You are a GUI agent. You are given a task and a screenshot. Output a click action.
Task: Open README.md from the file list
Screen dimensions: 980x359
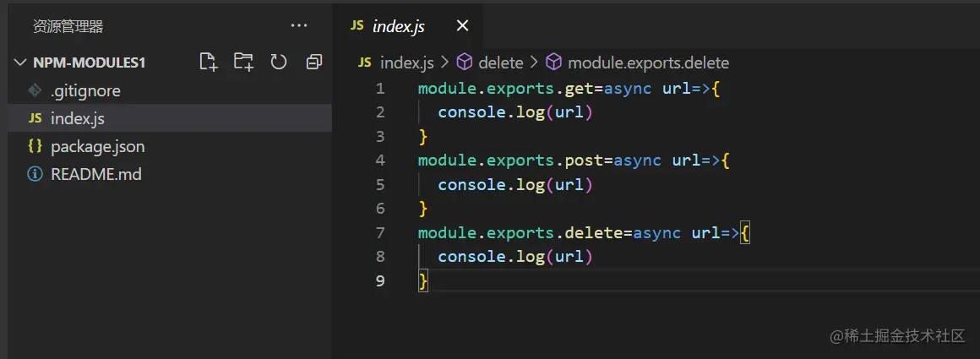pos(95,175)
